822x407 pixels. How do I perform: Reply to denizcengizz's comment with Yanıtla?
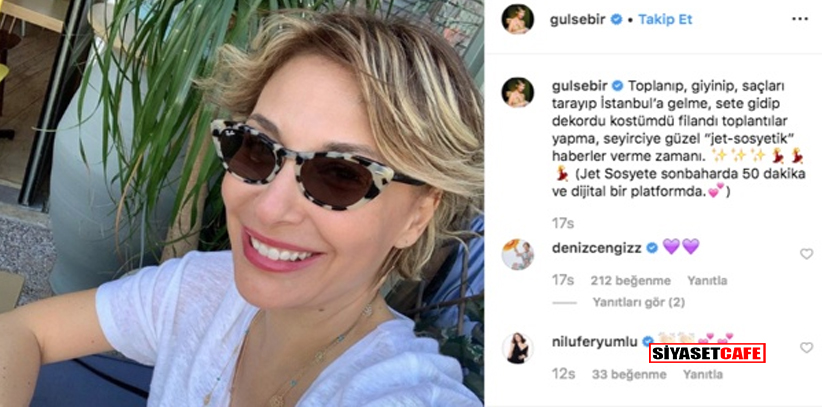pos(707,281)
